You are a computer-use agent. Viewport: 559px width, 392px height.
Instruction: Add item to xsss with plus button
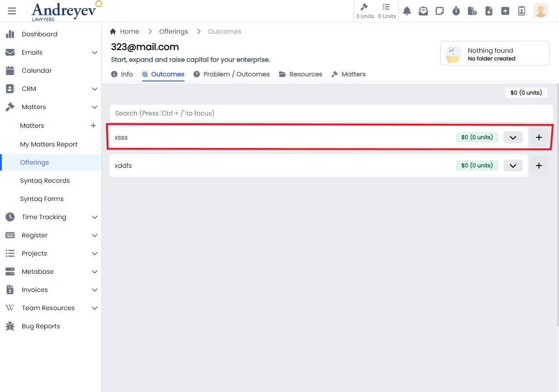click(x=539, y=137)
